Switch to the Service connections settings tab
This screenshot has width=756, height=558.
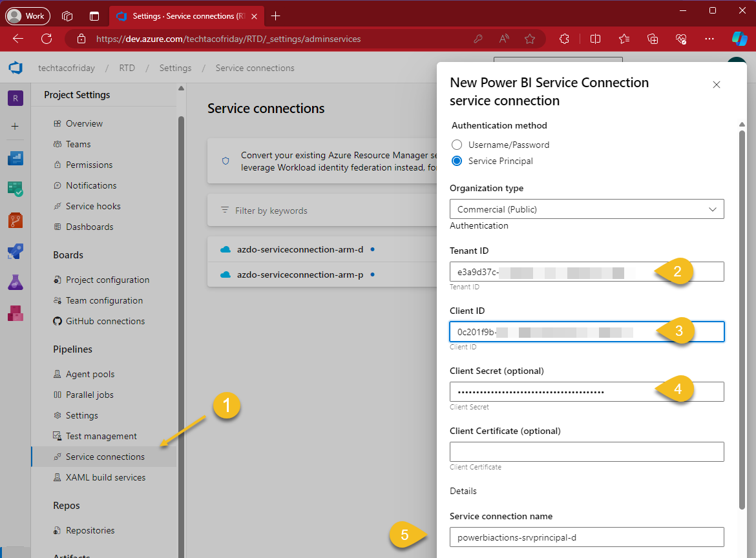coord(103,457)
